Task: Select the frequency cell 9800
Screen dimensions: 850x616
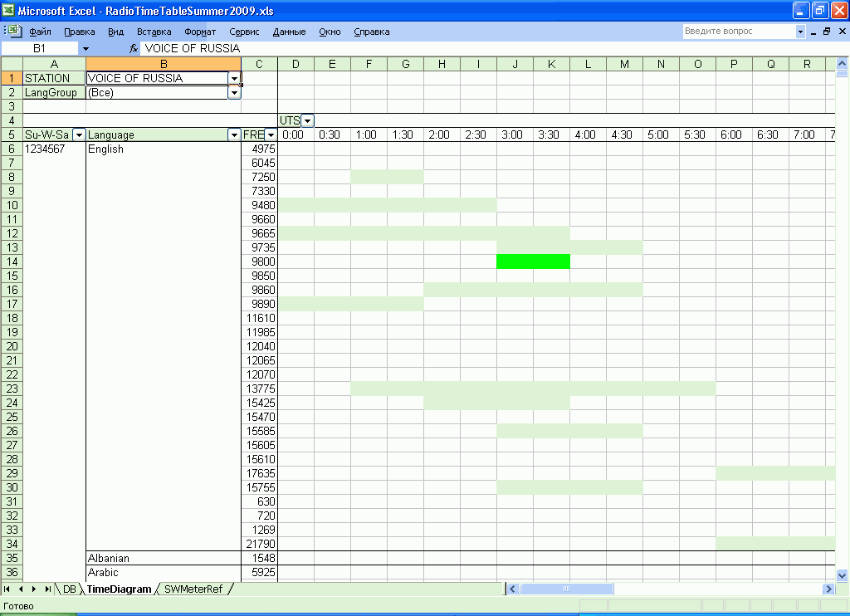Action: click(x=259, y=262)
